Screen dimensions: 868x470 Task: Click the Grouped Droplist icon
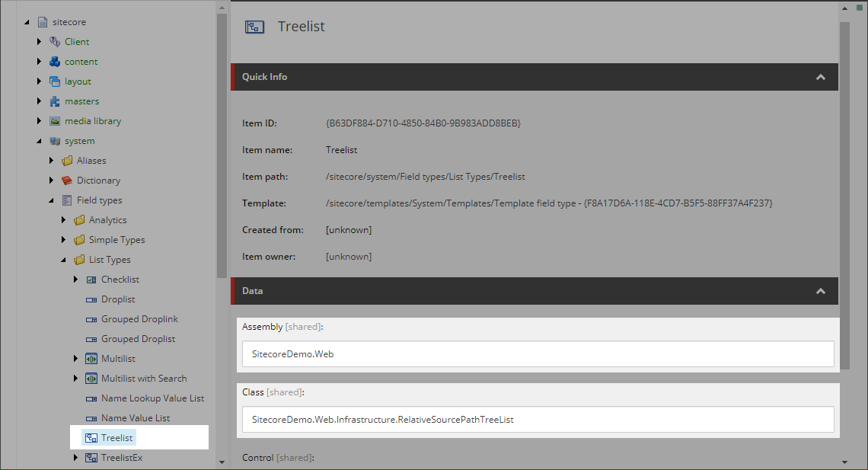pos(91,339)
